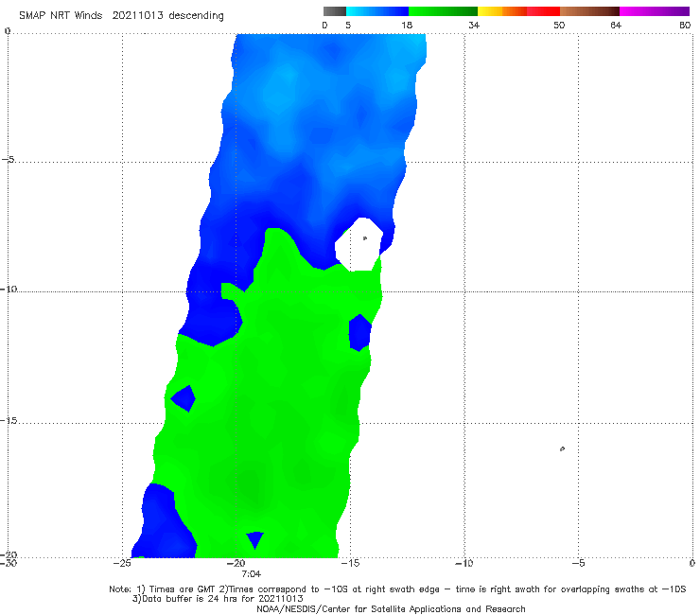
Task: Click the yellow segment of the color bar
Action: point(490,11)
